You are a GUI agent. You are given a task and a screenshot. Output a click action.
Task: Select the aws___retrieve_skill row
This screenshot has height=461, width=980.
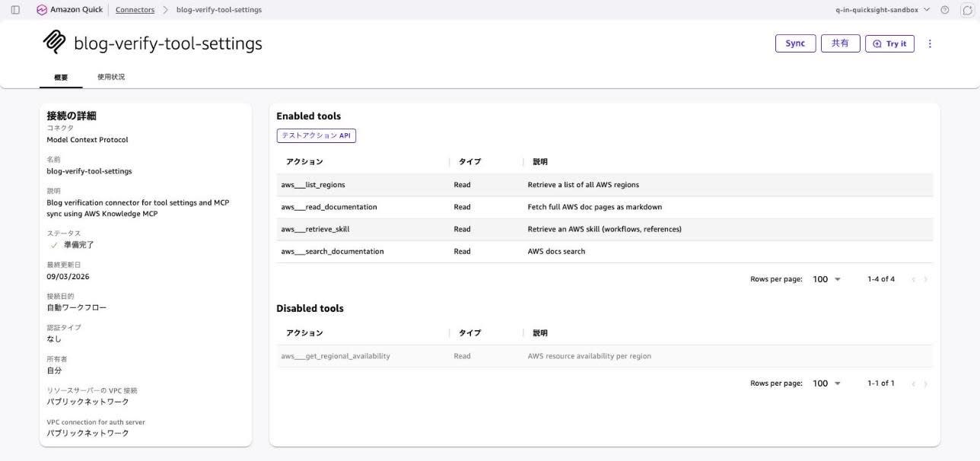point(604,229)
